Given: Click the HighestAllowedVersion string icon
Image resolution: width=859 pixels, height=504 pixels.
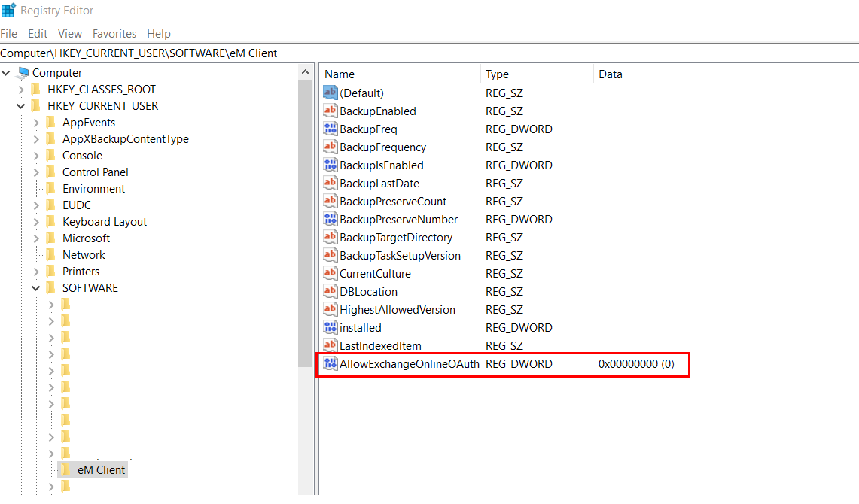Looking at the screenshot, I should [x=330, y=309].
